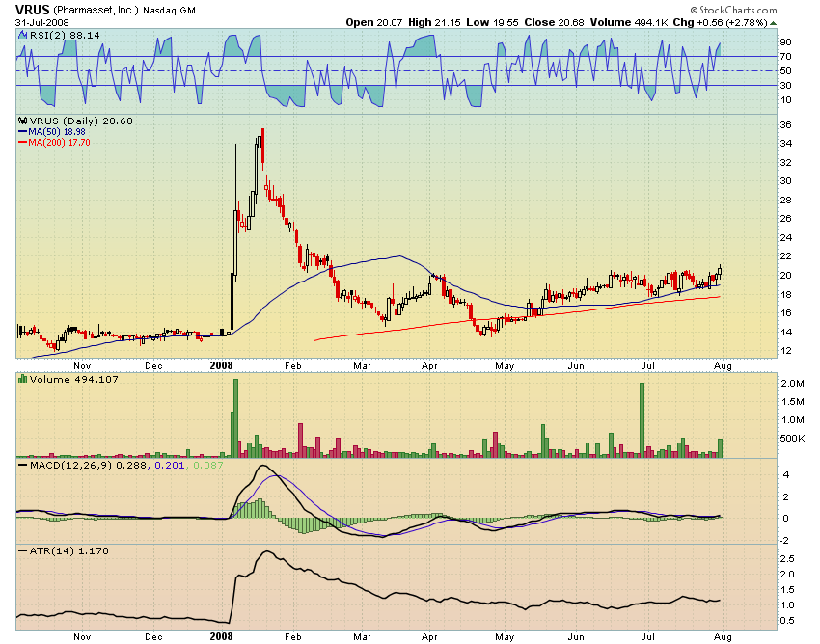Viewport: 820px width, 644px height.
Task: Click the 2.5 ATR axis label
Action: [787, 559]
